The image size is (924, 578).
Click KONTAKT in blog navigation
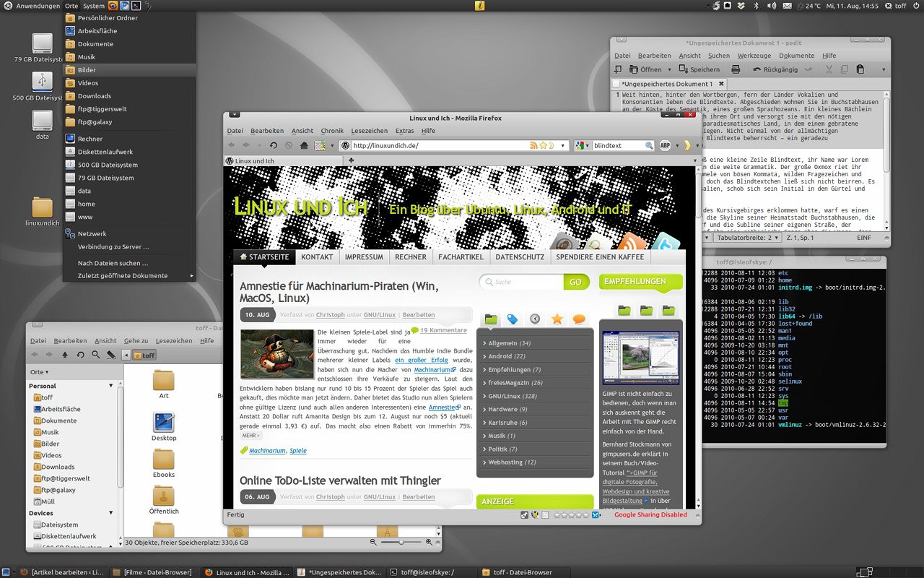click(317, 257)
